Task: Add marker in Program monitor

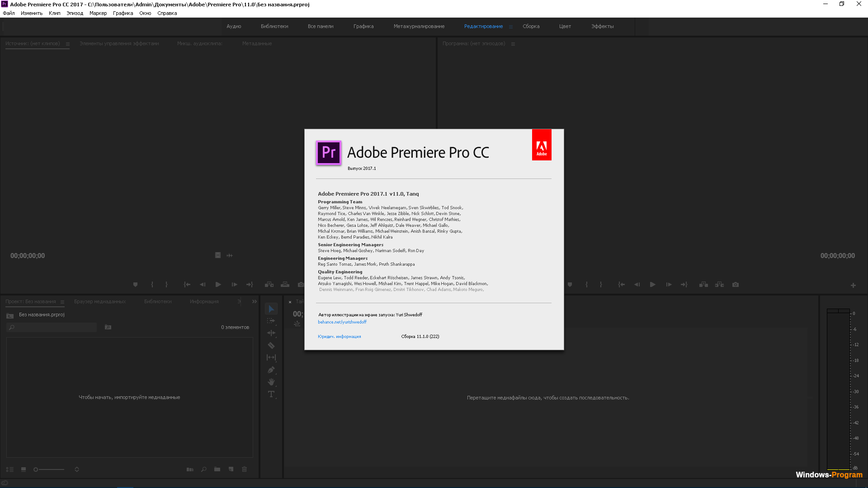Action: [570, 285]
